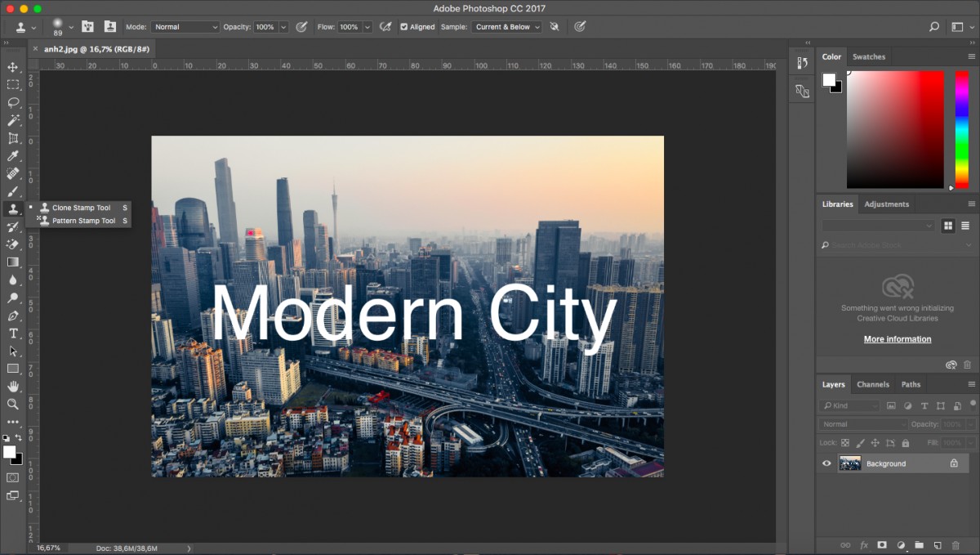Click the More information link
The height and width of the screenshot is (555, 980).
pos(897,338)
